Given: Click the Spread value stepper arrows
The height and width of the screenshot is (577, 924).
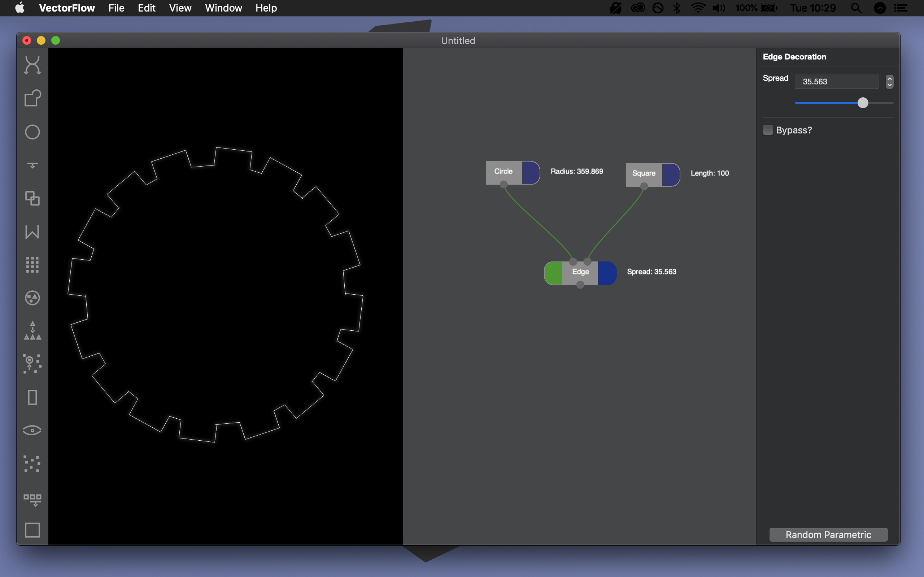Looking at the screenshot, I should coord(889,81).
